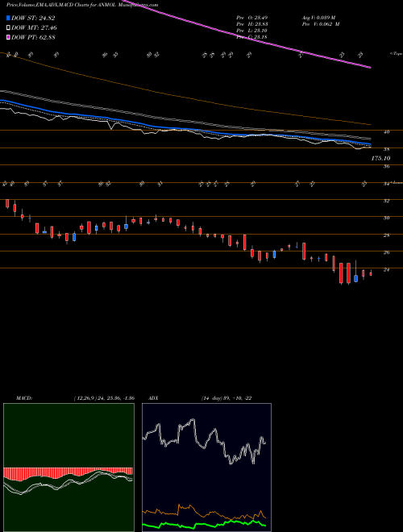Click the ADX (14 day) parameter values

[x=226, y=398]
